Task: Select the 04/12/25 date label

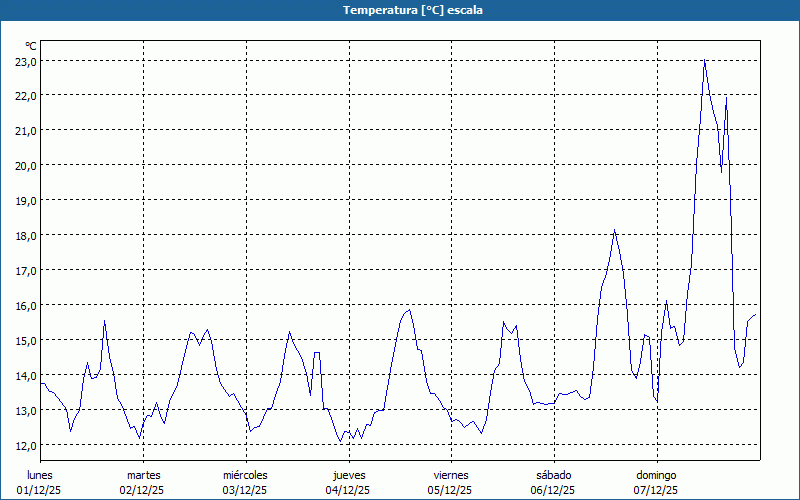Action: click(x=348, y=490)
